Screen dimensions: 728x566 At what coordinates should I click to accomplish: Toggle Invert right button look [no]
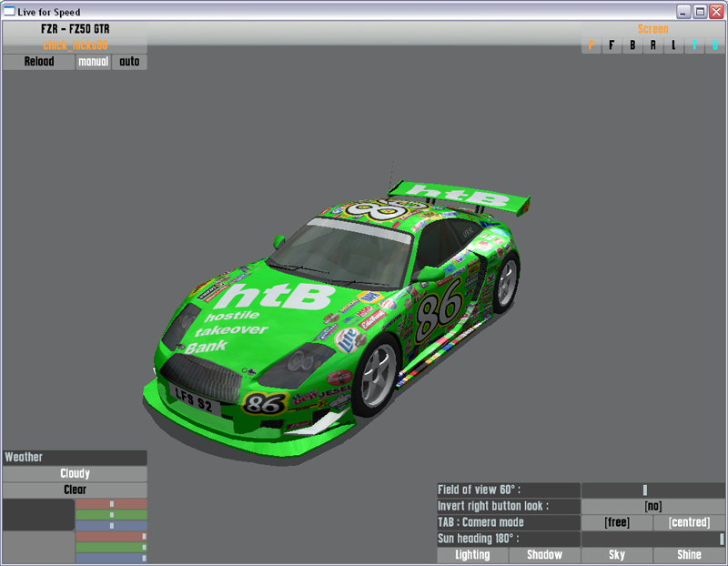pyautogui.click(x=652, y=506)
